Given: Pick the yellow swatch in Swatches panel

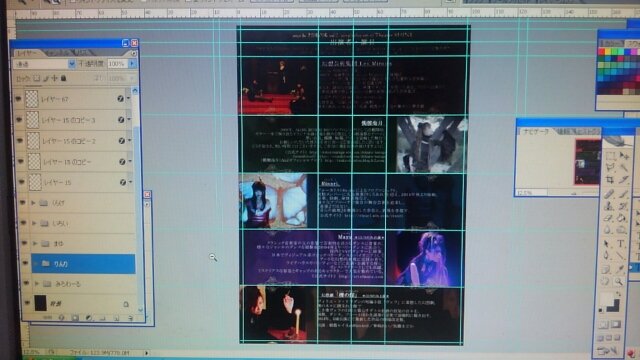Looking at the screenshot, I should pos(607,52).
